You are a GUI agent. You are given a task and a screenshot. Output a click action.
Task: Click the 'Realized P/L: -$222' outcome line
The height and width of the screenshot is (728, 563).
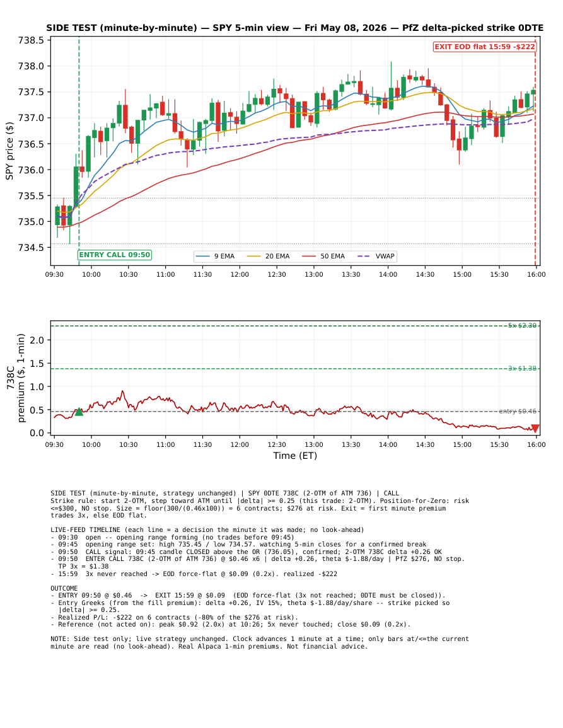point(174,618)
